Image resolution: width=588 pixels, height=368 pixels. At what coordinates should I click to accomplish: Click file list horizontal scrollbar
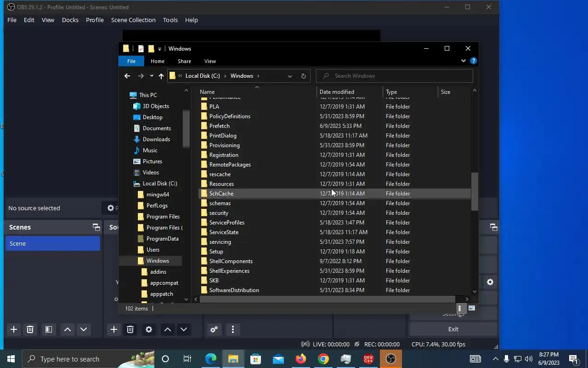click(328, 299)
